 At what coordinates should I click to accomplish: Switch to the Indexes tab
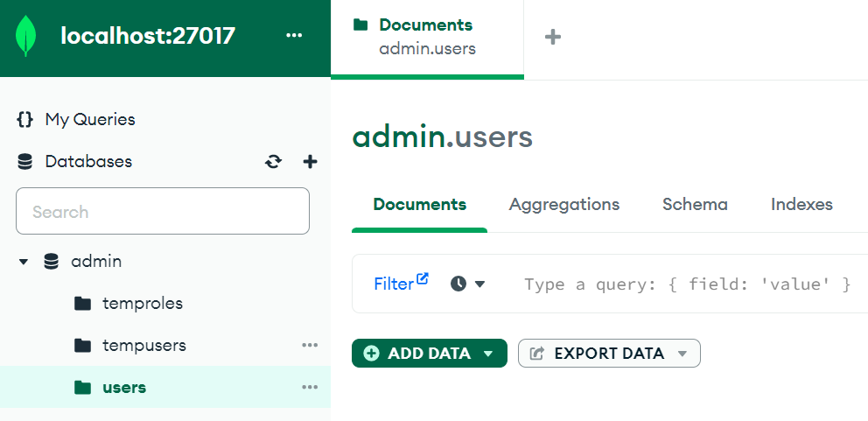[801, 205]
